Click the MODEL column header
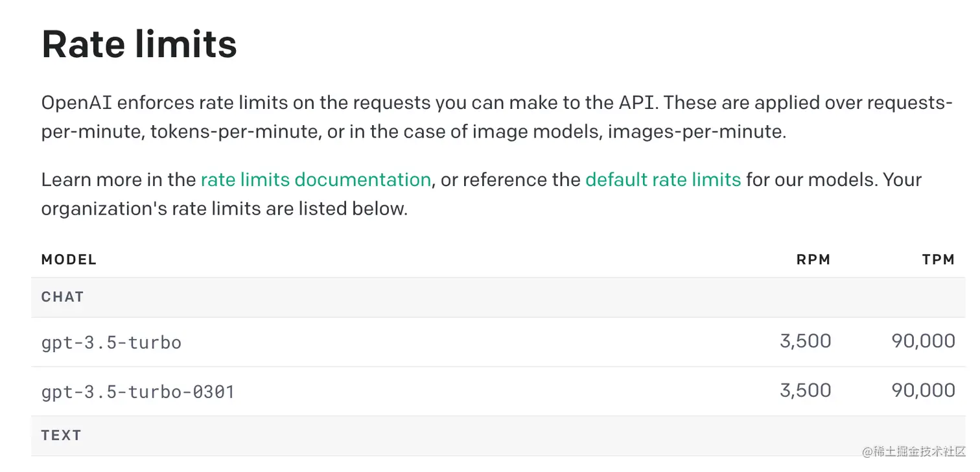Screen dimensions: 980x472 69,260
